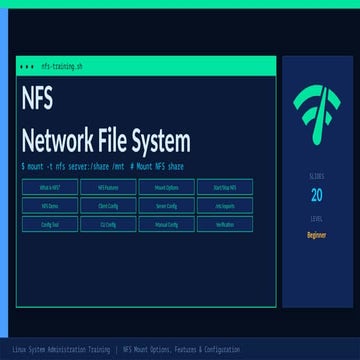This screenshot has height=360, width=360.
Task: Click the three window dots beside nfs-training.sh
Action: point(27,67)
